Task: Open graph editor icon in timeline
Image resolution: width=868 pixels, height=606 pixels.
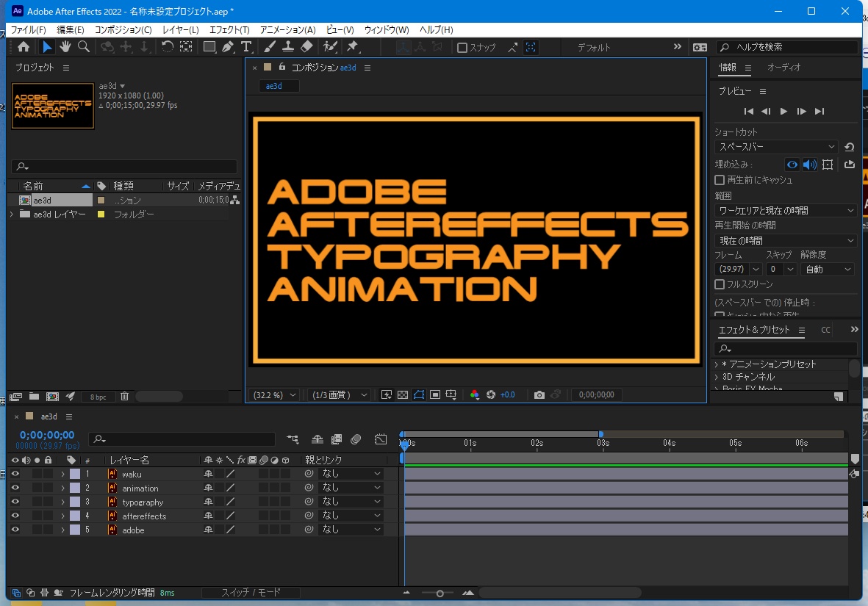Action: tap(381, 439)
